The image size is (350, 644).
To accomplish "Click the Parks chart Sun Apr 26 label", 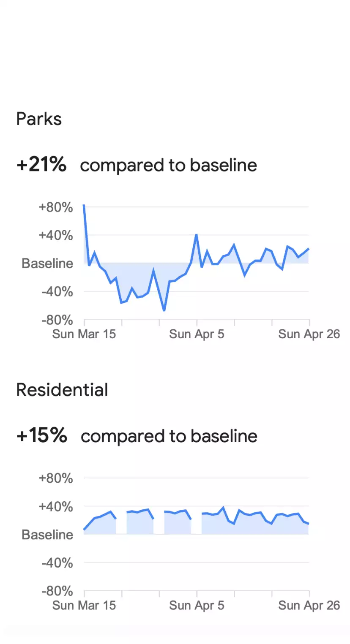I will (x=309, y=334).
